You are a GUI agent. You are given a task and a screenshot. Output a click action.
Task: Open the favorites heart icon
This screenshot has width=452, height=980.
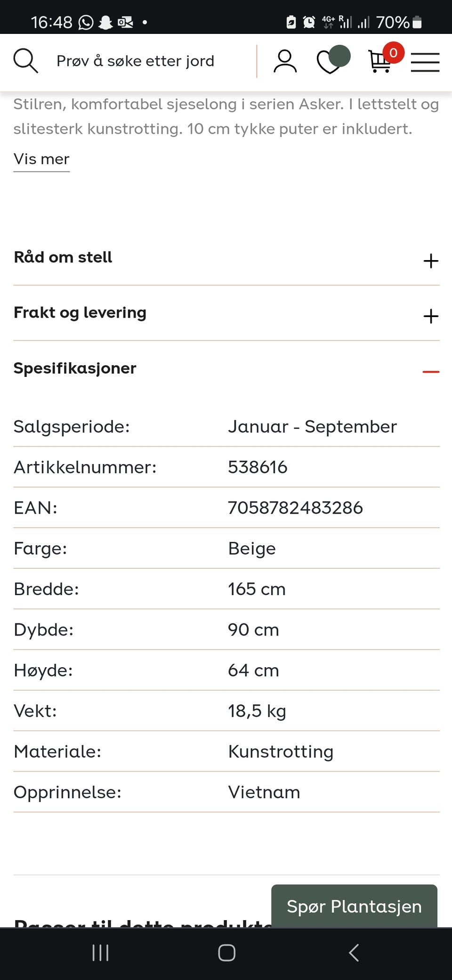coord(332,60)
